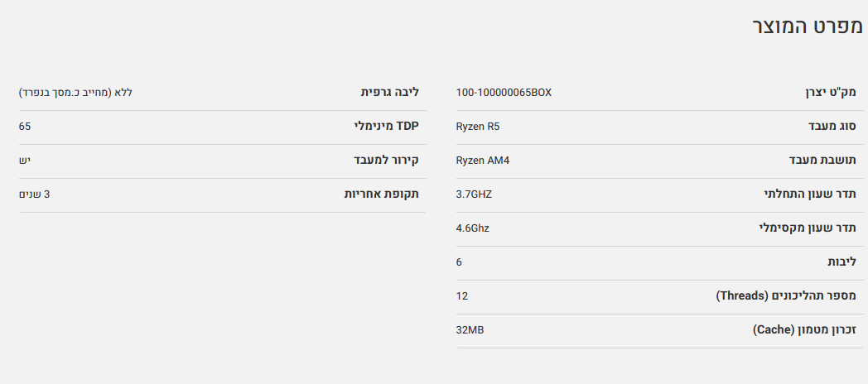Image resolution: width=868 pixels, height=384 pixels.
Task: Select the part number 100-100000065BOX
Action: pyautogui.click(x=504, y=93)
